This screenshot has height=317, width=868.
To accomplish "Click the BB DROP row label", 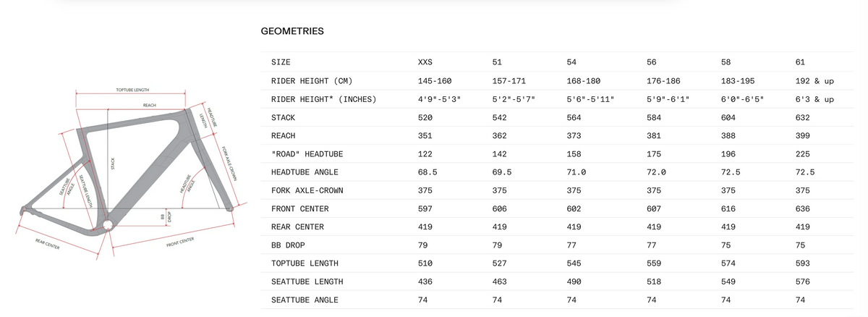I will [x=288, y=245].
